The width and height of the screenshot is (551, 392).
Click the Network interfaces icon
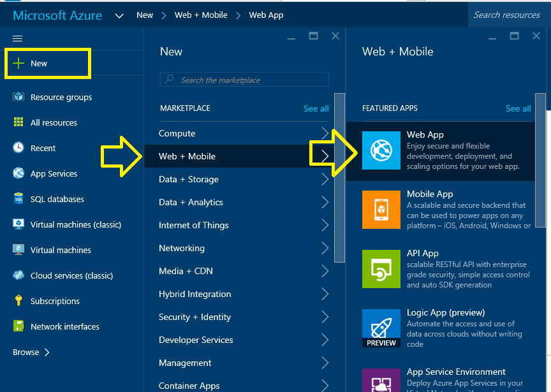(18, 326)
